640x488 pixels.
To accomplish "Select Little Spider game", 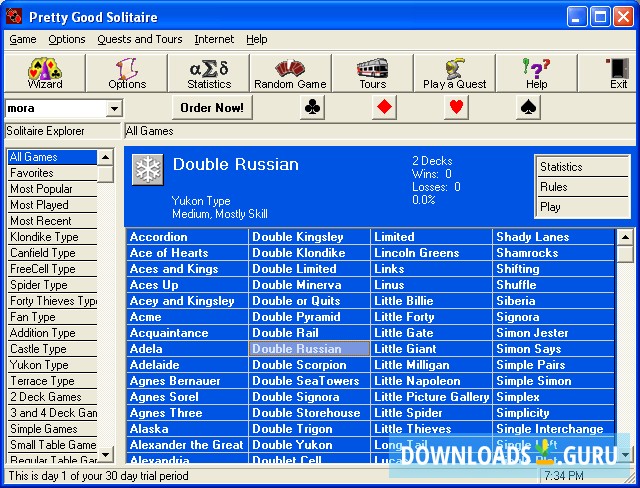I will [x=431, y=413].
